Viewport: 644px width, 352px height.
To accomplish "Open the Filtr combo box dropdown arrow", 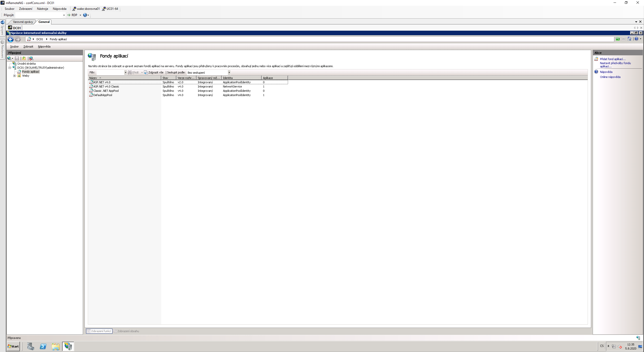I will click(125, 72).
